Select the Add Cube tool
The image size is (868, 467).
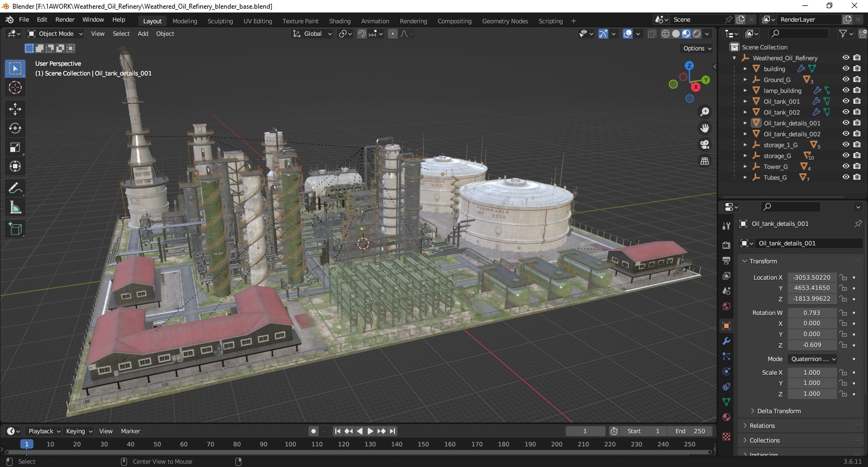point(15,229)
